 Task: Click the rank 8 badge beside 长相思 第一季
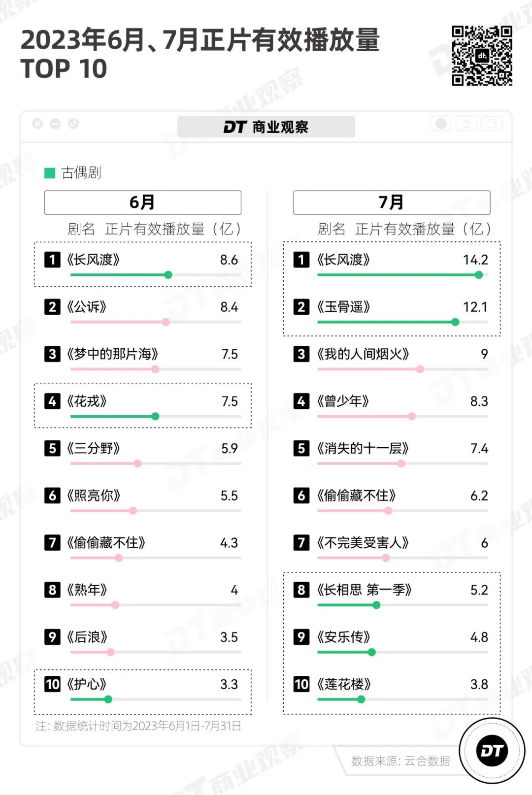(x=301, y=590)
